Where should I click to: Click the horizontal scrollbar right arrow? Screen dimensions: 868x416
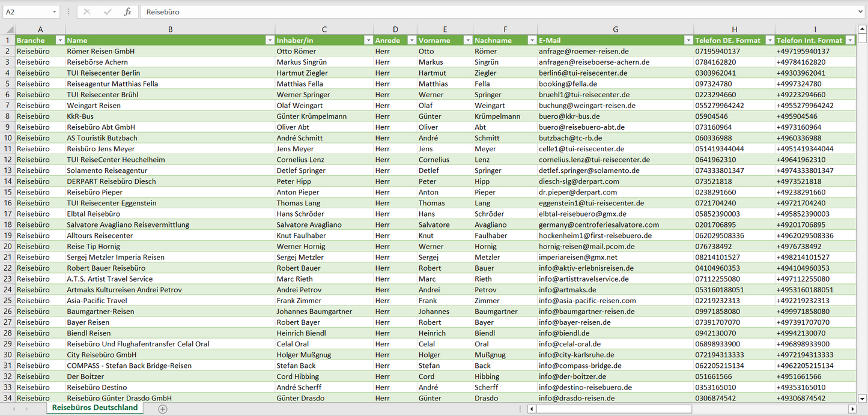[x=852, y=409]
